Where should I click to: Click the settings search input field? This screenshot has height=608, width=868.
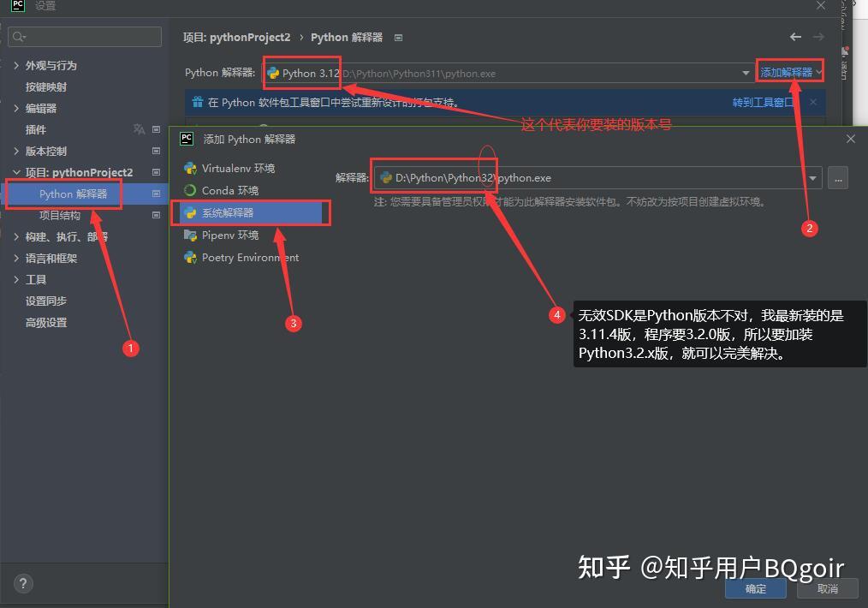(x=84, y=37)
